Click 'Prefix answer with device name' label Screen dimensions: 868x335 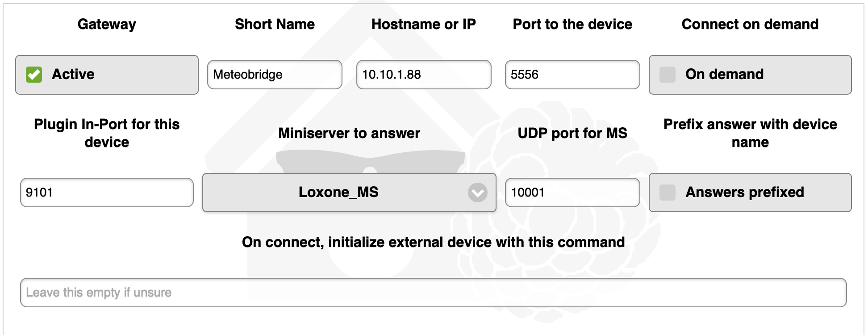click(x=750, y=133)
